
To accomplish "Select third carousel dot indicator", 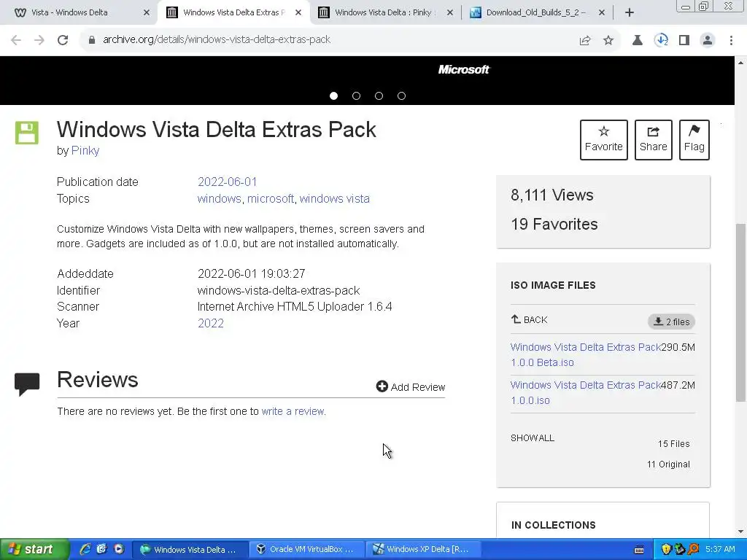I will (379, 96).
